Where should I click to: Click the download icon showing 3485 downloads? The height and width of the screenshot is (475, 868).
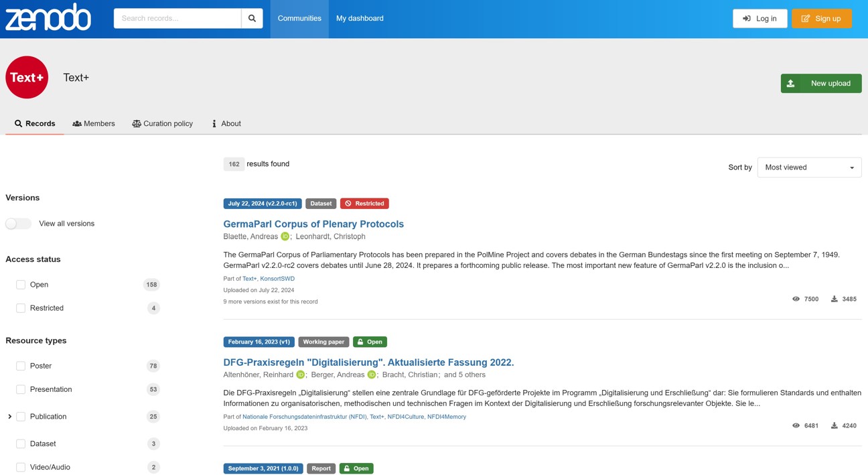pyautogui.click(x=834, y=299)
